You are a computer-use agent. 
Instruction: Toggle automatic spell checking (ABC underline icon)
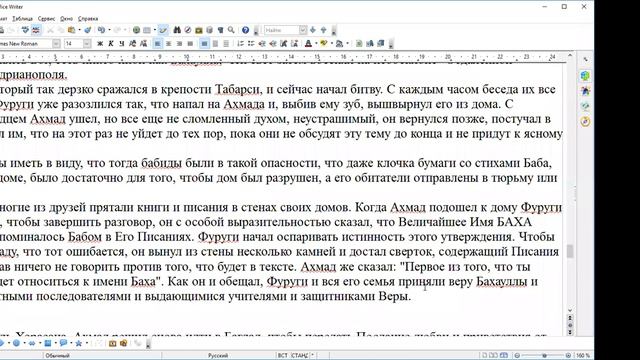[x=36, y=30]
